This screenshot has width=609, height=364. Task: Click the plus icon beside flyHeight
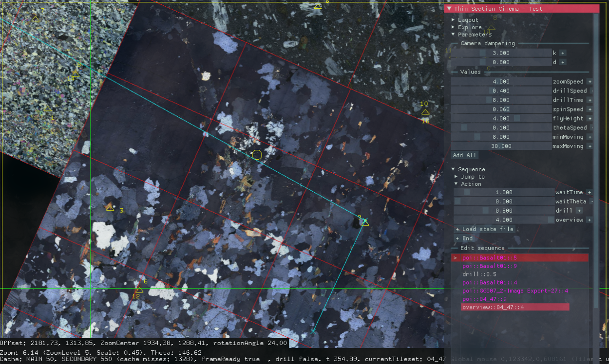pyautogui.click(x=589, y=119)
